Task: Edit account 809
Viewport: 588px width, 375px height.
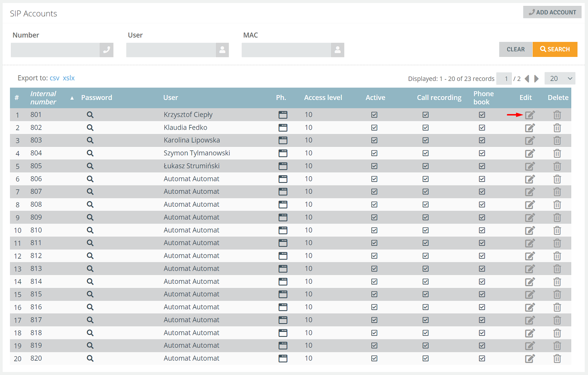Action: [530, 218]
